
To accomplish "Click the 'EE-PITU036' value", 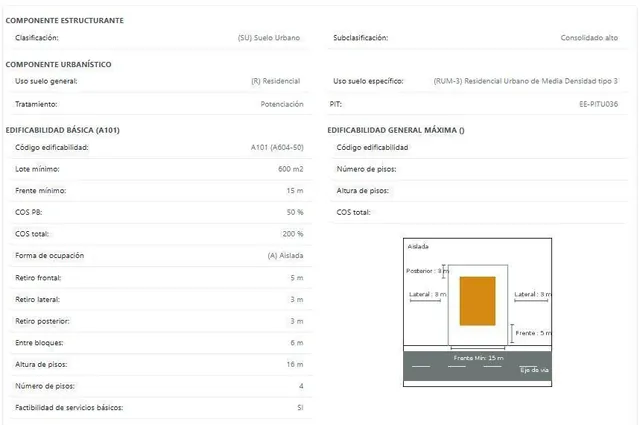I will click(x=598, y=104).
